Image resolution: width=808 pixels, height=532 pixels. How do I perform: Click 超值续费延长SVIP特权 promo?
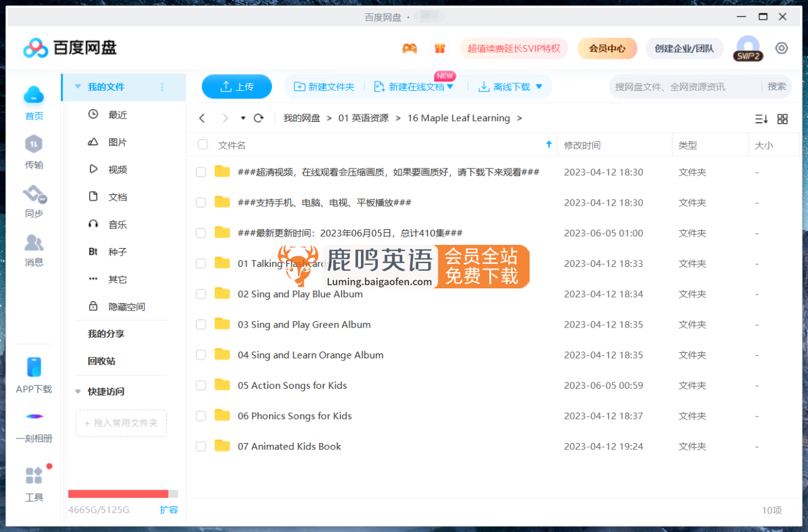pyautogui.click(x=514, y=49)
